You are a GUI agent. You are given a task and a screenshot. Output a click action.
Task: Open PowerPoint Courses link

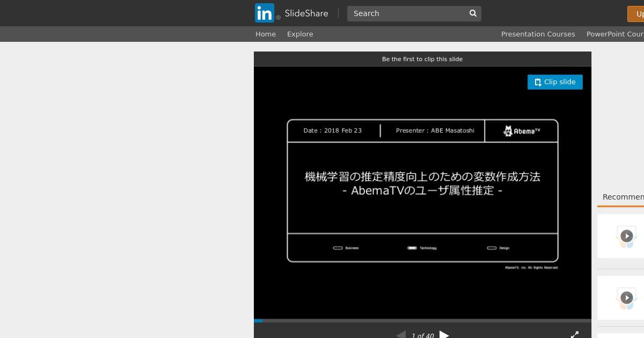pos(615,34)
